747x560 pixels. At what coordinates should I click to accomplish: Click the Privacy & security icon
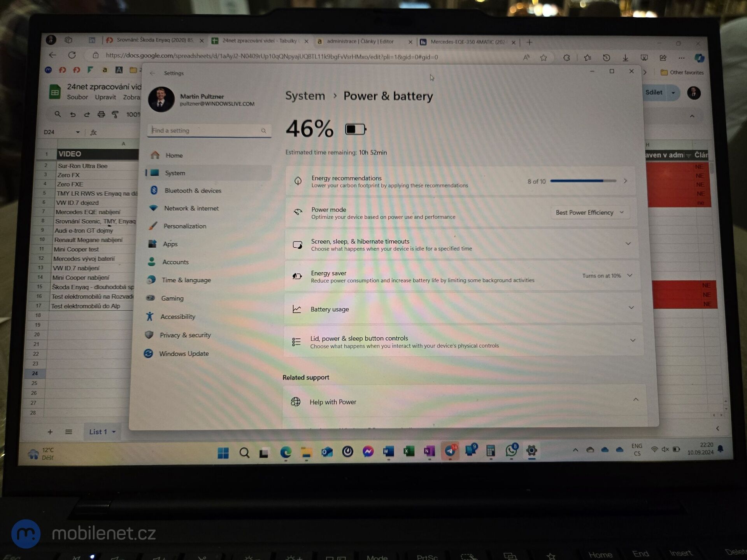[x=153, y=335]
